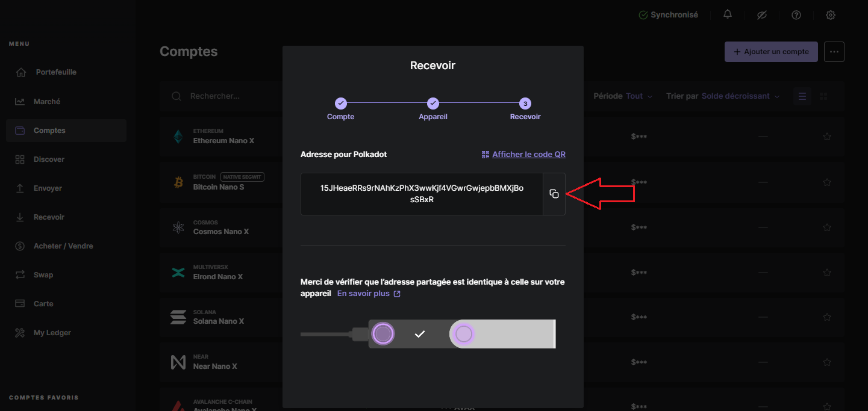Open Marché in the sidebar
The image size is (868, 411).
click(47, 102)
